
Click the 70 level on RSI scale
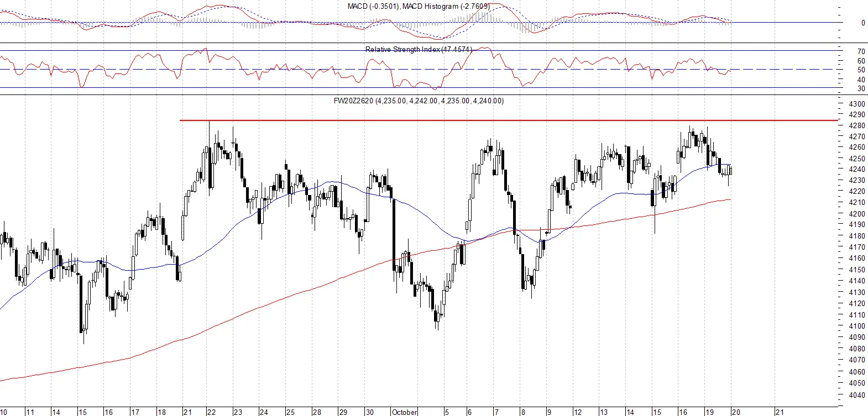pyautogui.click(x=861, y=52)
